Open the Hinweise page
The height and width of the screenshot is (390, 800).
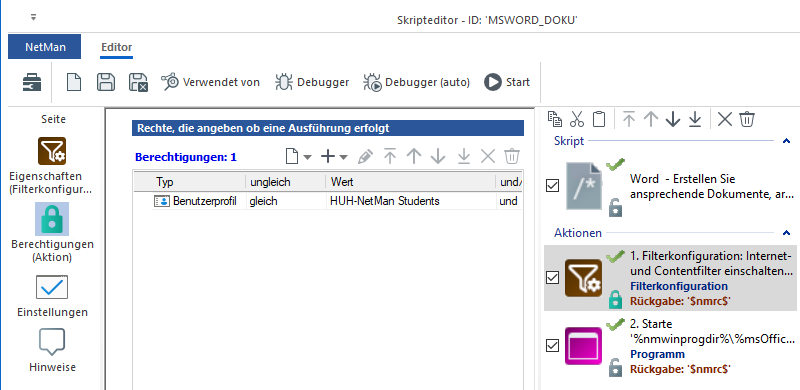tap(52, 350)
